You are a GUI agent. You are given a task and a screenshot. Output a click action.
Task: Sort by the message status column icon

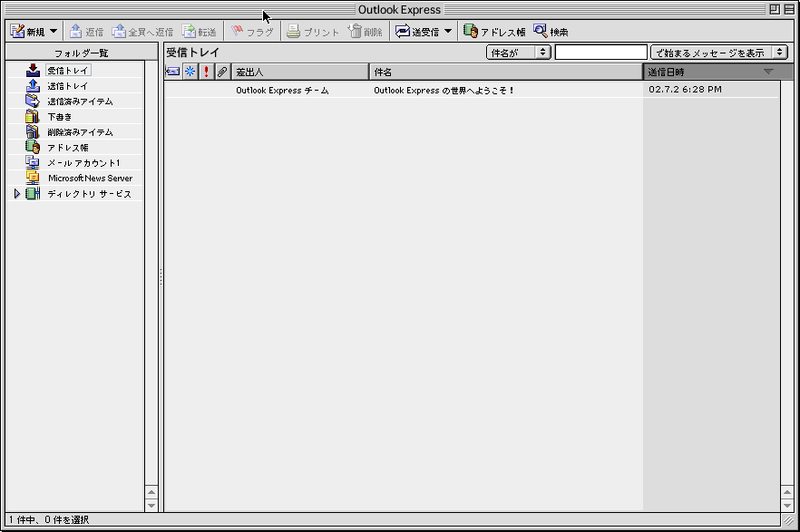173,72
